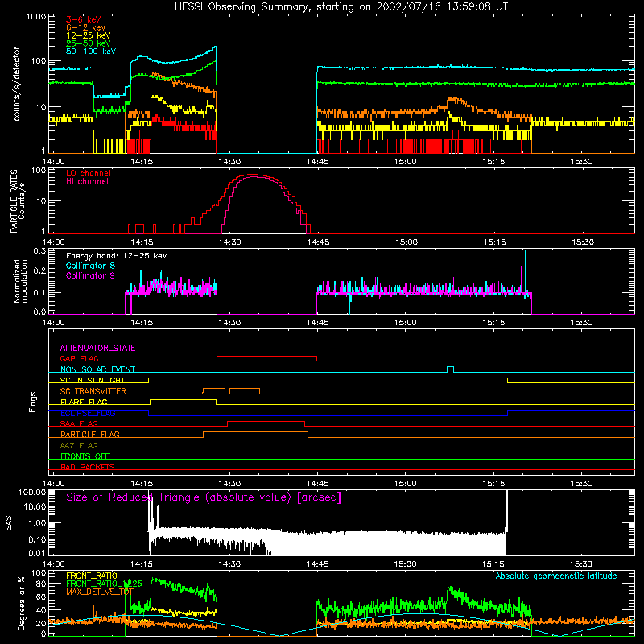The image size is (644, 644).
Task: Select the cyan 50-100 keV legend entry
Action: tap(91, 52)
